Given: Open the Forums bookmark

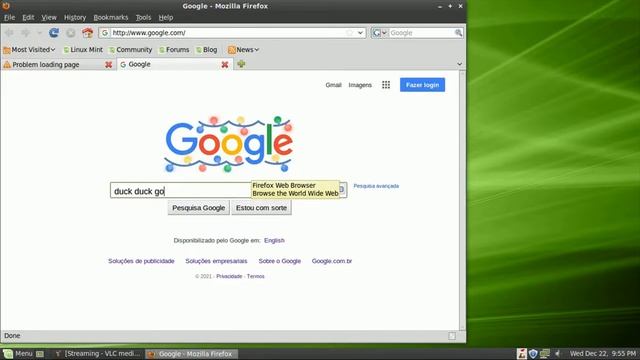Looking at the screenshot, I should (174, 50).
